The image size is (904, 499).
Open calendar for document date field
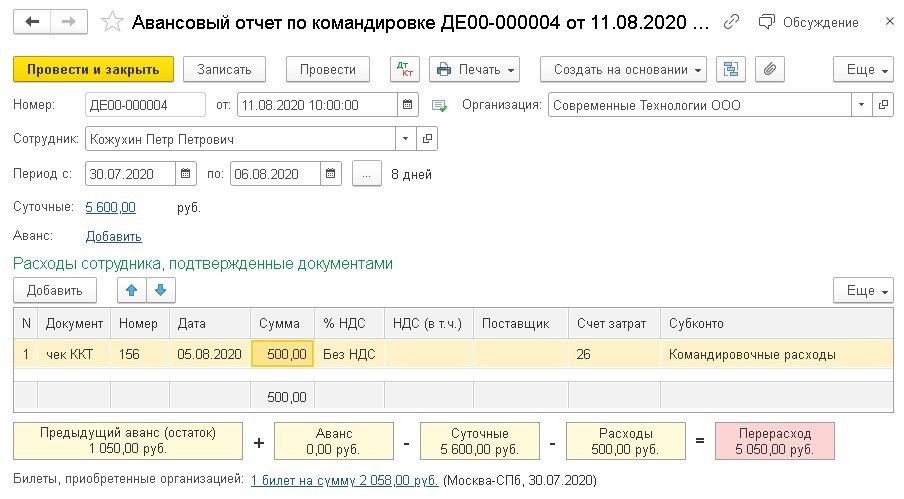[407, 105]
